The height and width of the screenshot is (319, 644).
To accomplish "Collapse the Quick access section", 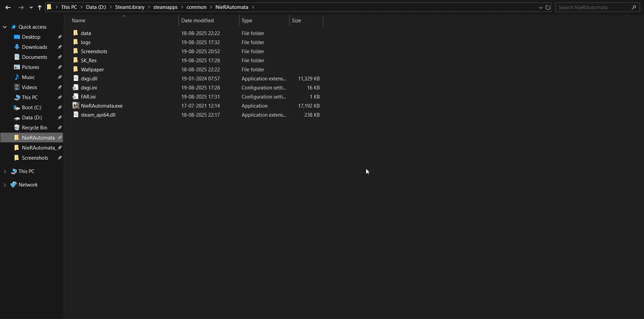I will [x=5, y=27].
